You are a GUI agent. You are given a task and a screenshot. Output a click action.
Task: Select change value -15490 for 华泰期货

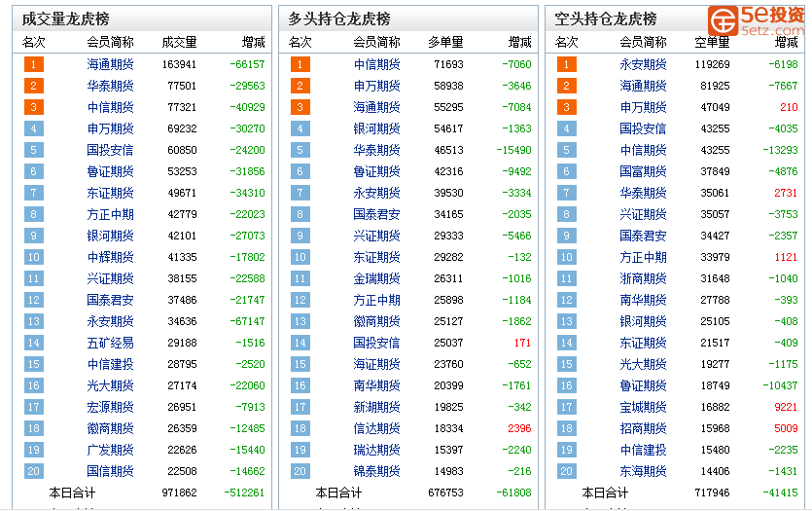click(x=513, y=150)
